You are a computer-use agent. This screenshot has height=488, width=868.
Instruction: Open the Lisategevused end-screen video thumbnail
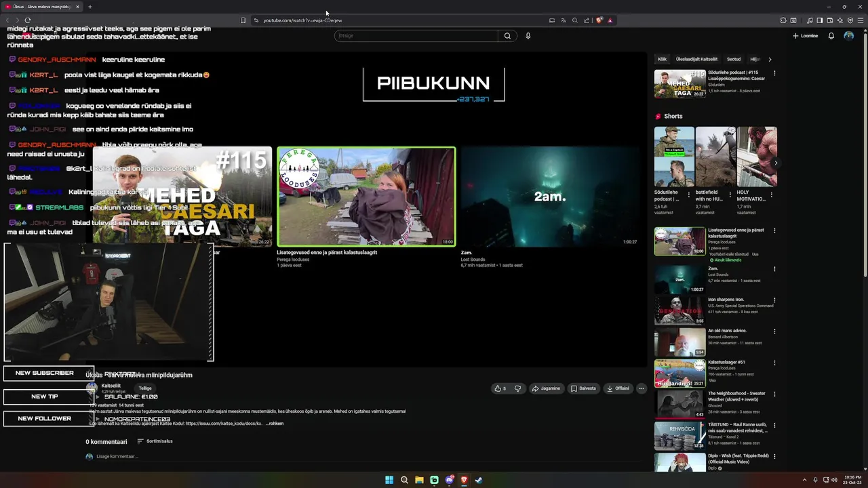tap(366, 197)
